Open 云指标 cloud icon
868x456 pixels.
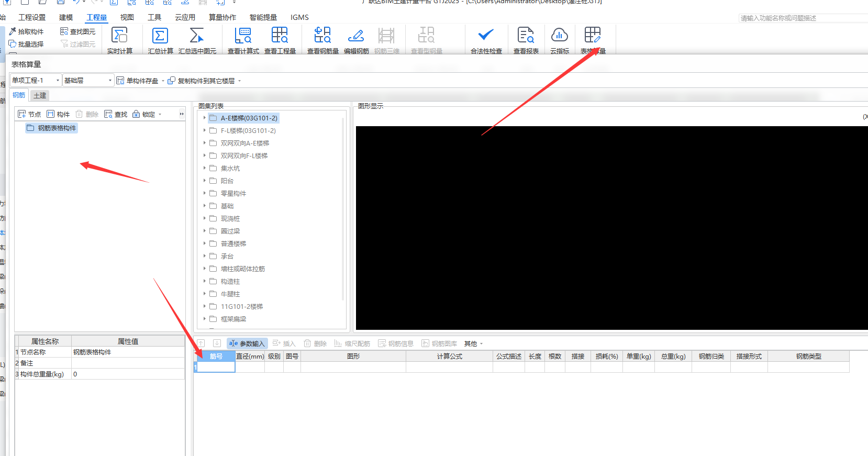[x=560, y=36]
